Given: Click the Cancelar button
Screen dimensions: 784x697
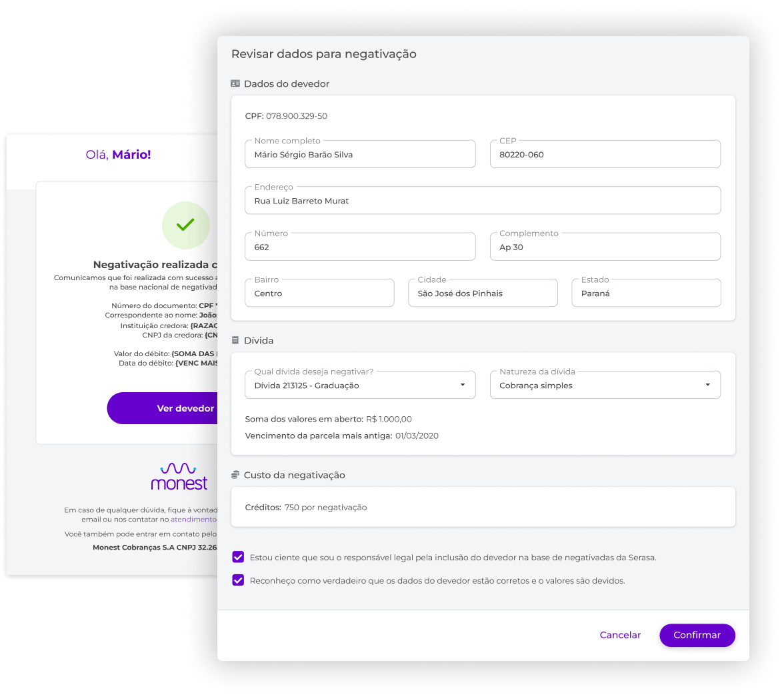Looking at the screenshot, I should pos(620,635).
